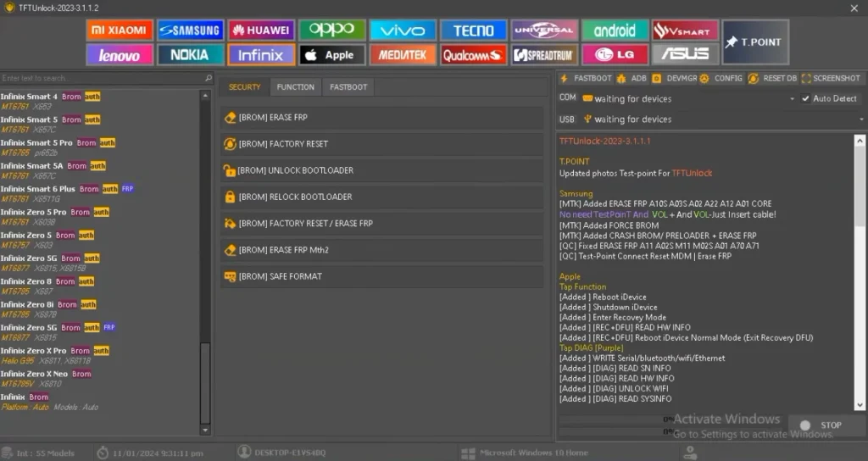Click the log panel scrollbar up arrow
The image size is (868, 461).
click(860, 141)
